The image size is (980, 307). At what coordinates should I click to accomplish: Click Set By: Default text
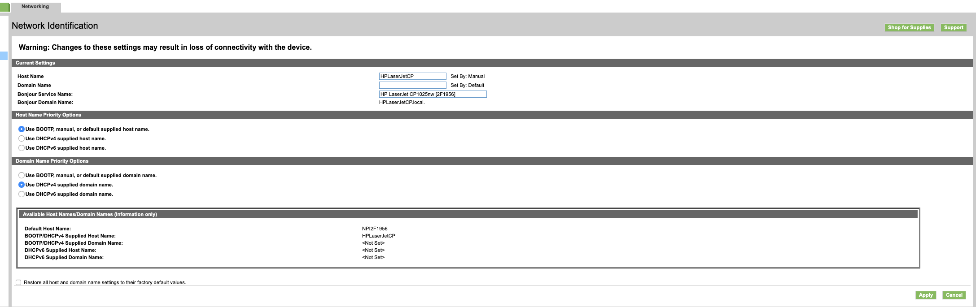[467, 85]
